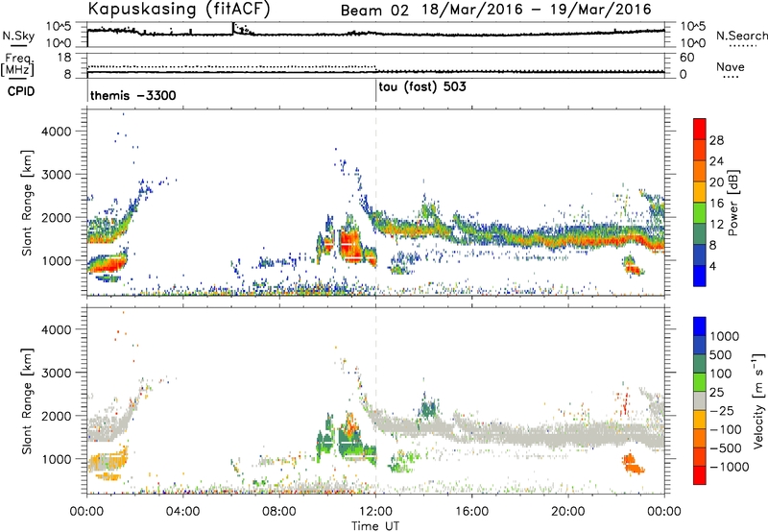Click the "Time UT" axis title
This screenshot has width=768, height=532.
[x=375, y=526]
